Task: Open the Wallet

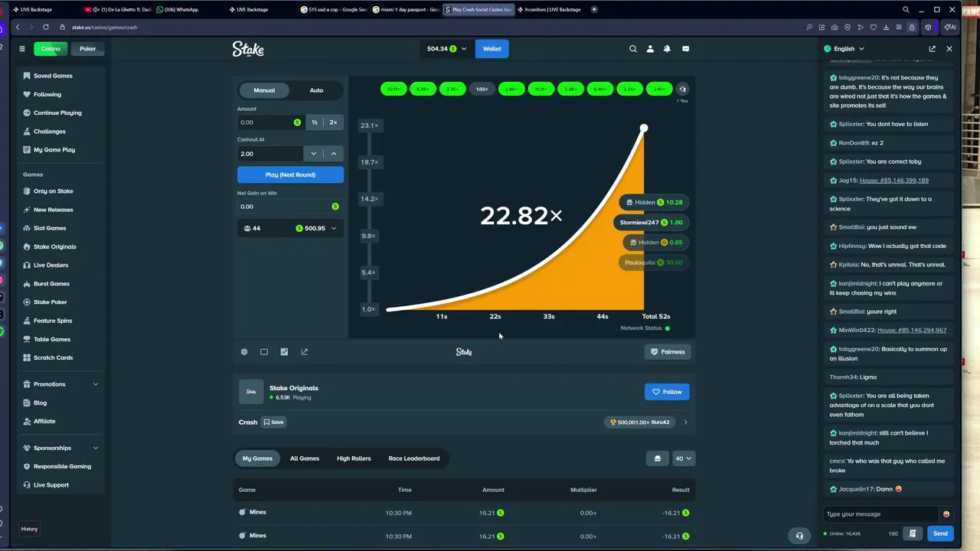Action: (x=492, y=49)
